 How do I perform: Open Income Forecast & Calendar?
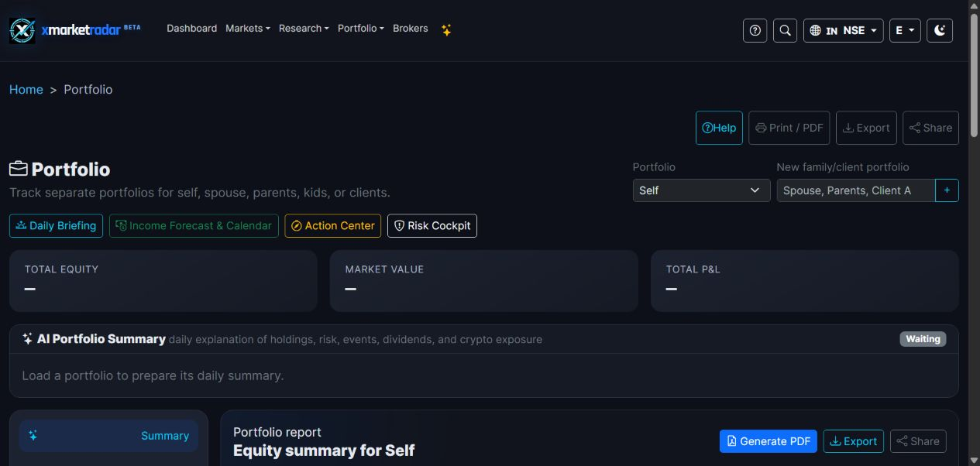194,226
